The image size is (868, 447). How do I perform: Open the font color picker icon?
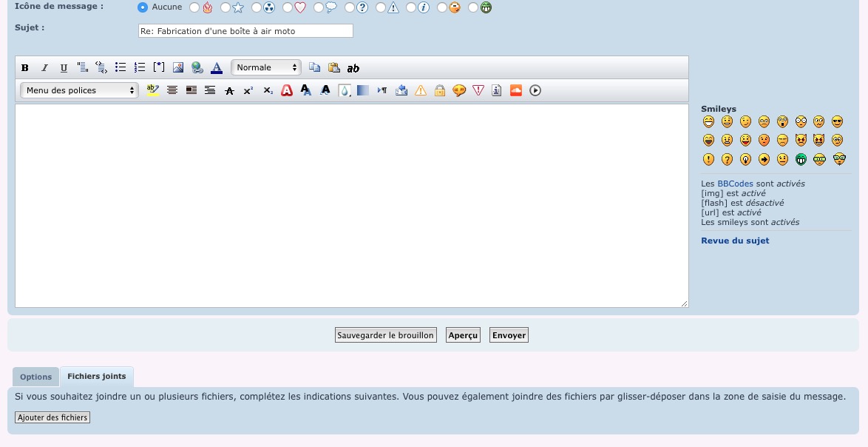coord(217,68)
